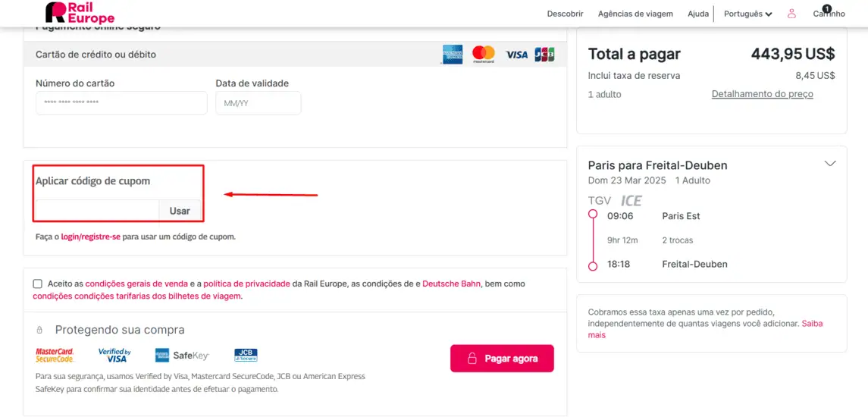Click the login/registre-se link
Viewport: 868px width, 417px height.
coord(91,237)
